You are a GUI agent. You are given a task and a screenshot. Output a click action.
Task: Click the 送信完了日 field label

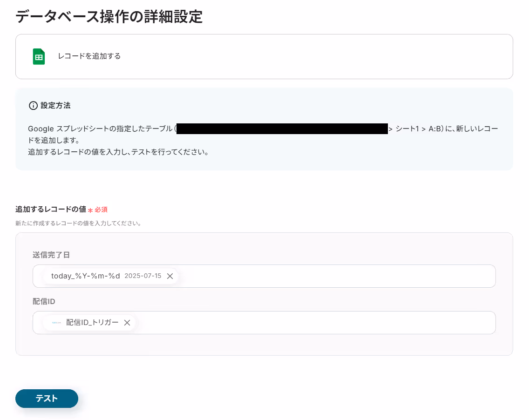[51, 255]
